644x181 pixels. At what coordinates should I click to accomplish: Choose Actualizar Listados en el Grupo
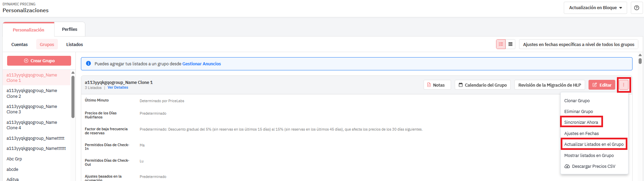tap(594, 144)
